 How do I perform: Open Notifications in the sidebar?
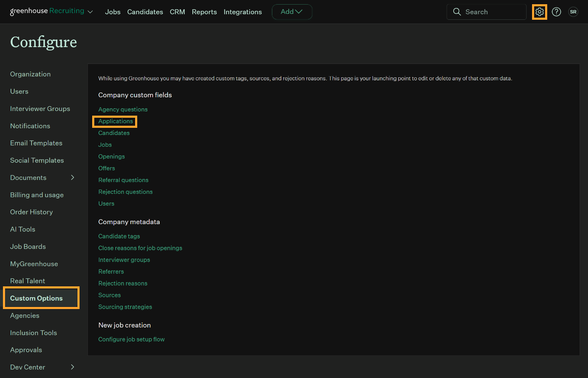tap(30, 126)
